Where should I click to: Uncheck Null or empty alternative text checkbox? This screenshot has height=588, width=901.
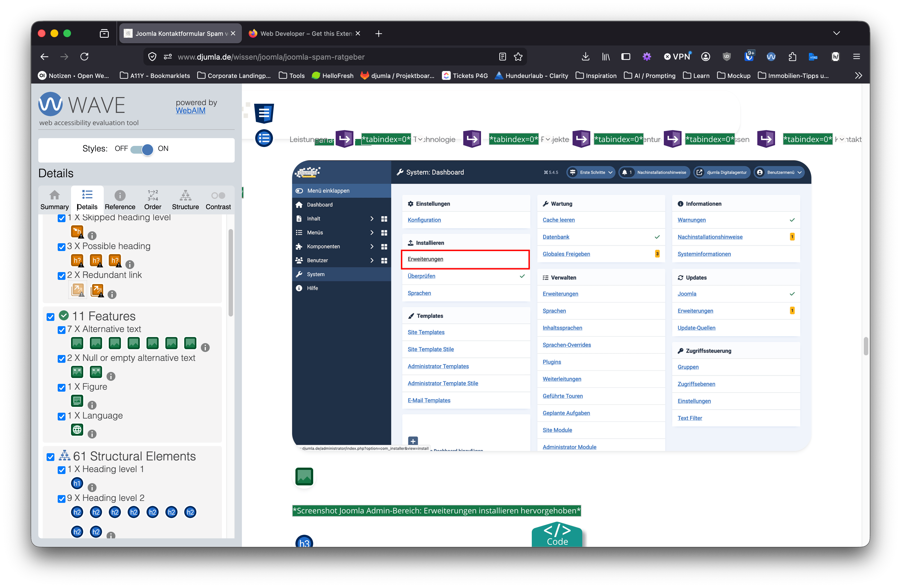[x=61, y=359]
